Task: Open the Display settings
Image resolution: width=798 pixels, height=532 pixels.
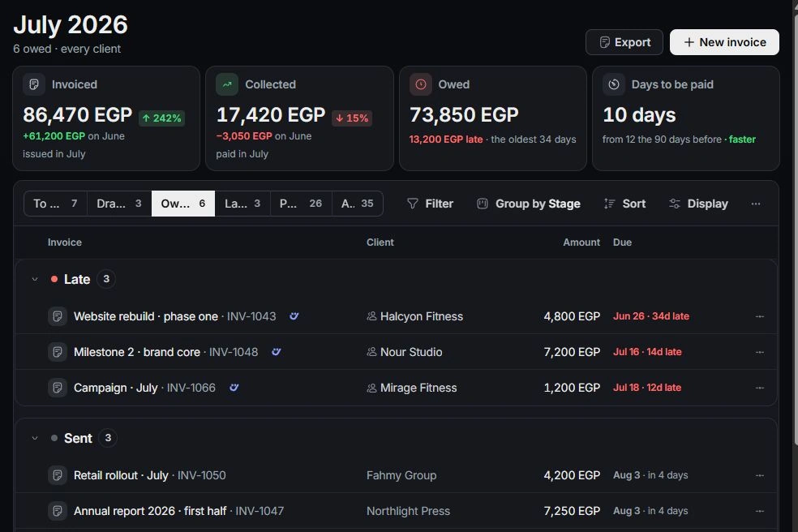Action: pyautogui.click(x=698, y=204)
